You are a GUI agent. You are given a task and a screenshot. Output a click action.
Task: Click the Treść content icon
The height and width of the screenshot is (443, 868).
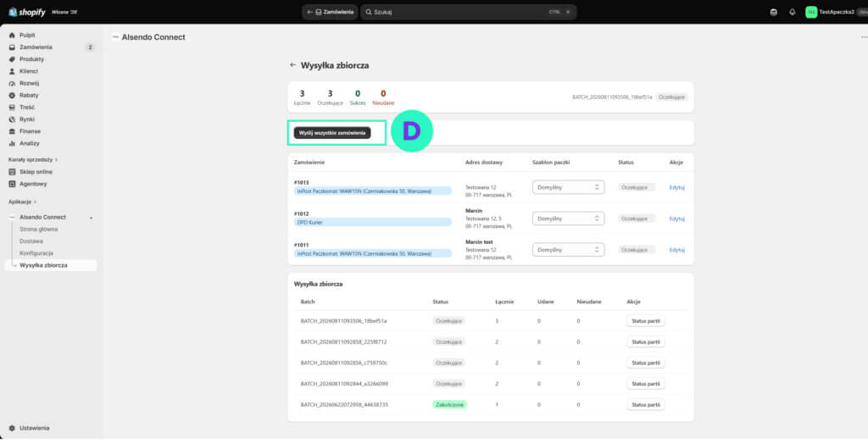click(12, 108)
